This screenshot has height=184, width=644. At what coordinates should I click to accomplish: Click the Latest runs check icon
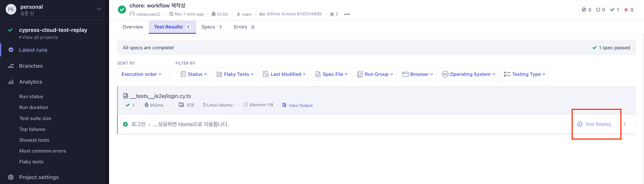[11, 50]
